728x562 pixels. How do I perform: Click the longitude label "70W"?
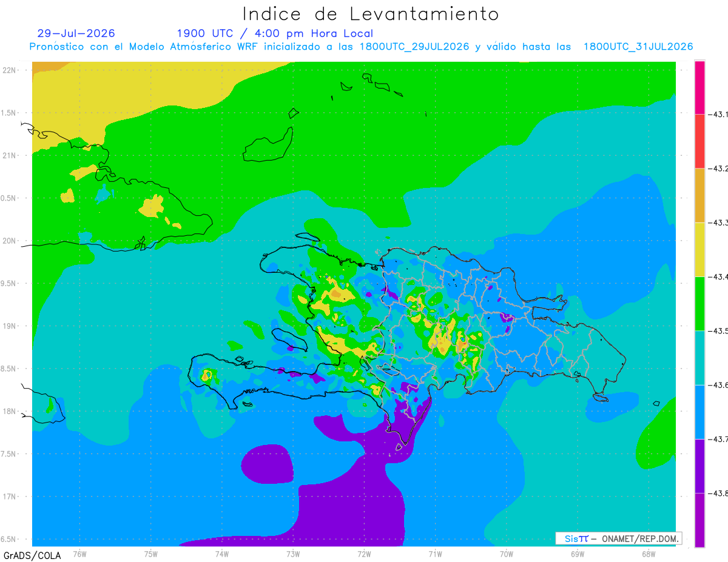point(507,554)
